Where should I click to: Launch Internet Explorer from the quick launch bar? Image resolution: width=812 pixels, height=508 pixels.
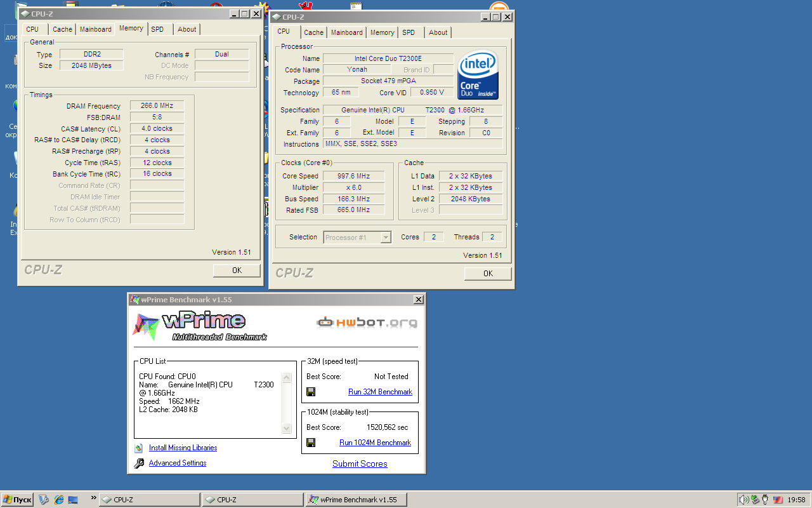(x=59, y=500)
